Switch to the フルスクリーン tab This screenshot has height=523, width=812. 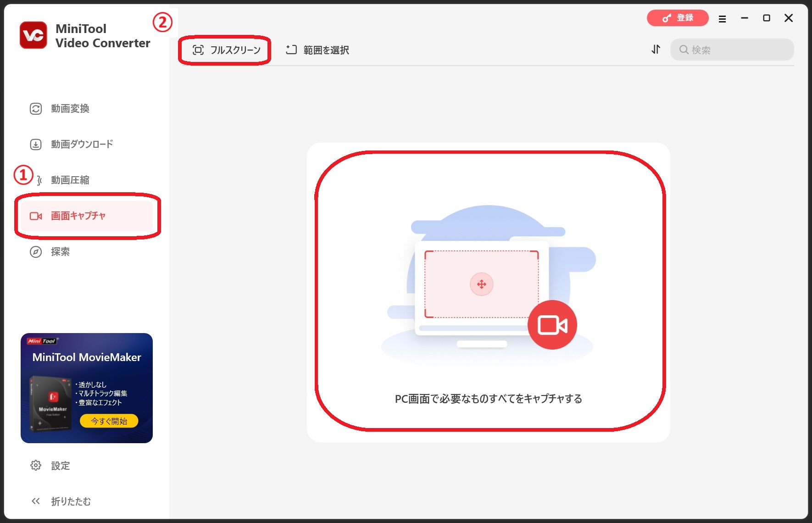(226, 50)
